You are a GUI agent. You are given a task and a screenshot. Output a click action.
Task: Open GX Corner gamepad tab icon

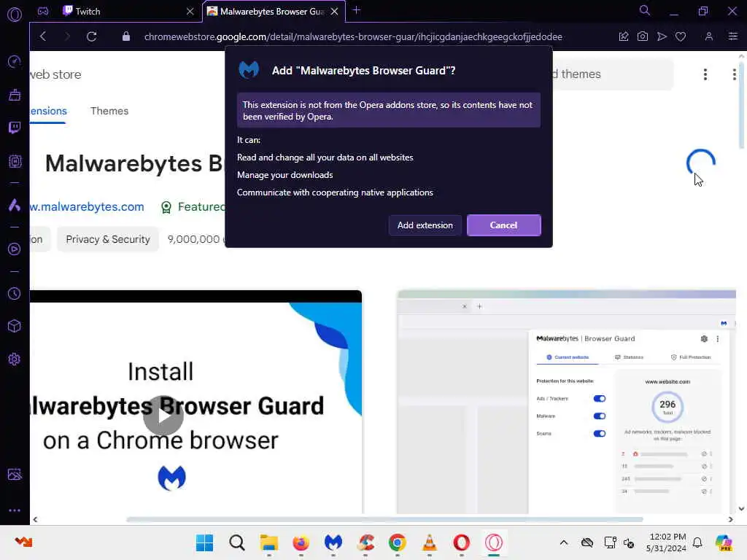pos(43,11)
